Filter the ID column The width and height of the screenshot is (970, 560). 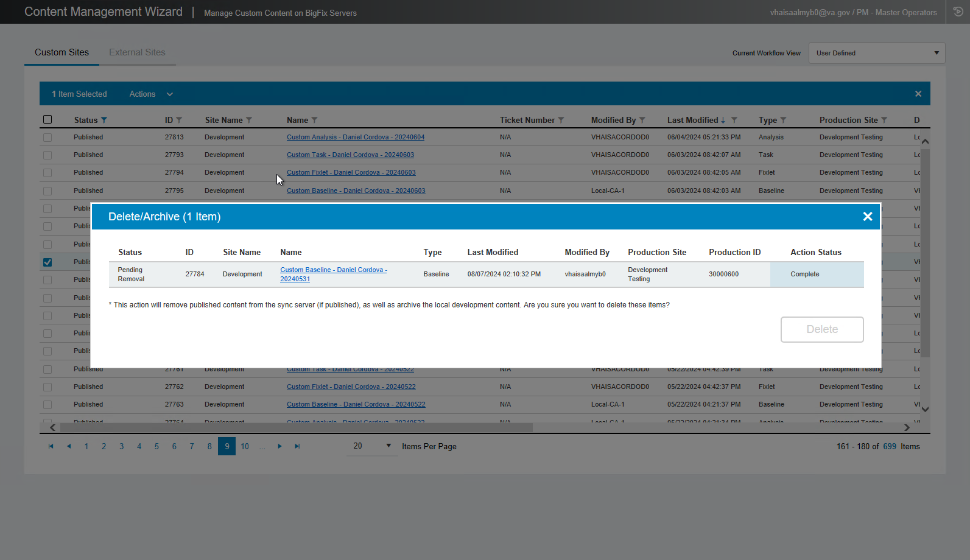pos(179,120)
